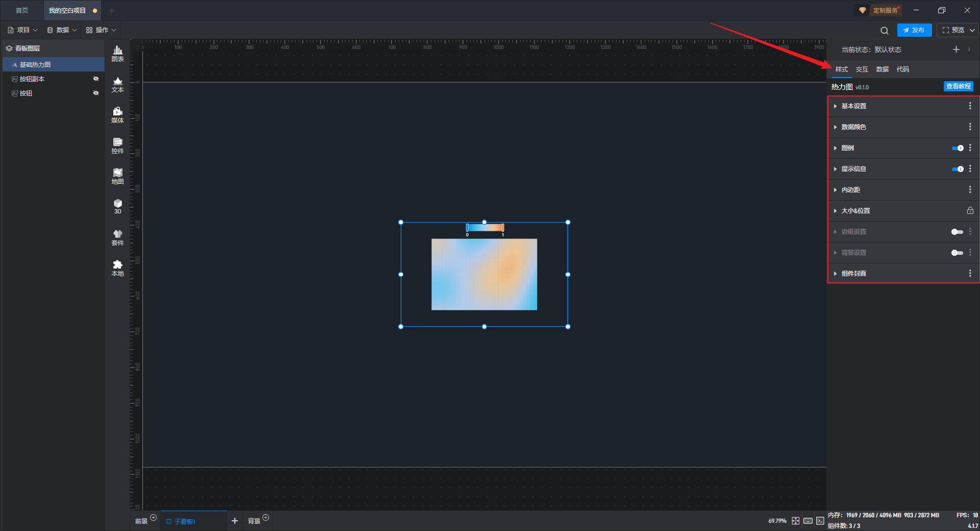The height and width of the screenshot is (531, 980).
Task: Open the 文本 text components panel
Action: coord(117,84)
